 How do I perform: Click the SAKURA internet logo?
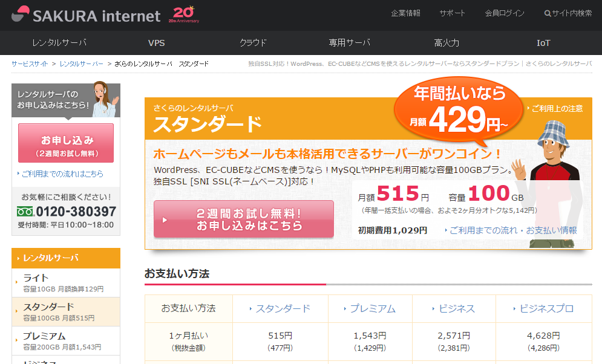pyautogui.click(x=86, y=15)
